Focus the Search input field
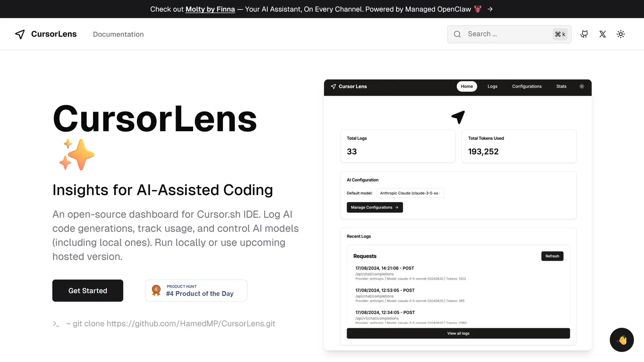Image resolution: width=644 pixels, height=362 pixels. coord(509,34)
